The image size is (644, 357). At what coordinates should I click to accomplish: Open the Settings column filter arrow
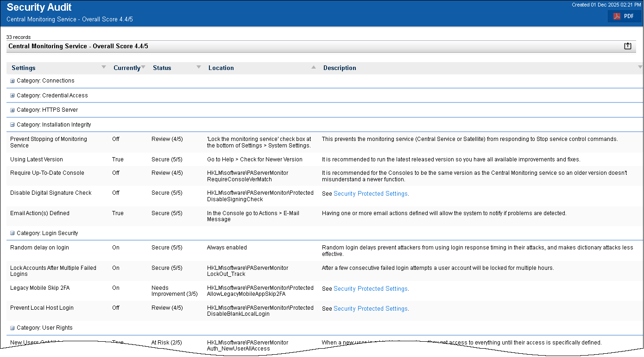point(104,68)
